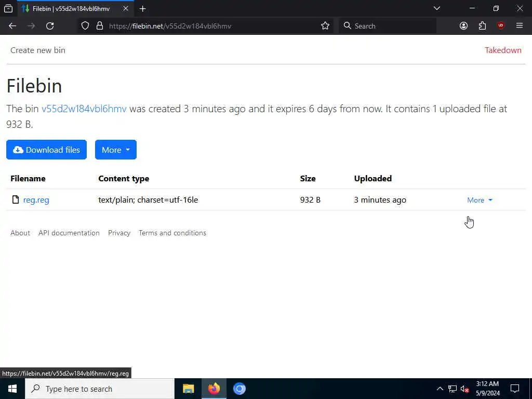532x399 pixels.
Task: Click the red Takedown link
Action: coord(503,50)
